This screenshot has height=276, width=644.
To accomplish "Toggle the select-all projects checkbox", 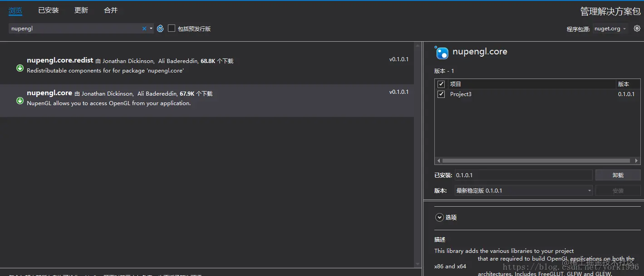I will (x=441, y=84).
